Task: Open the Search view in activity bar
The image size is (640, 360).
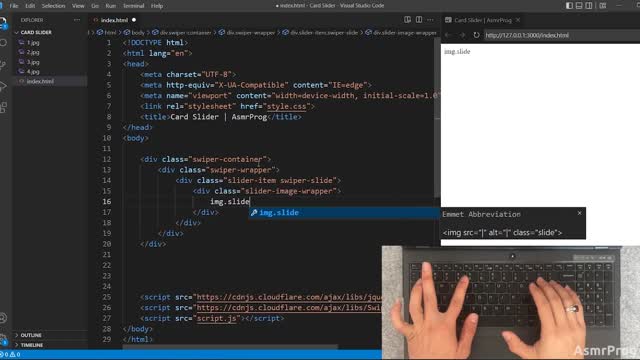Action: tap(3, 43)
